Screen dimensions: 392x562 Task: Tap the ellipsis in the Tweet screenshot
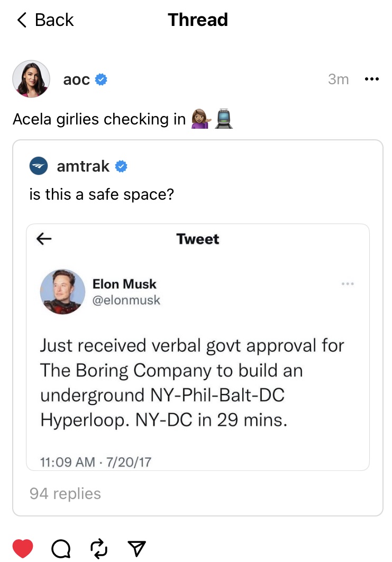[x=348, y=284]
